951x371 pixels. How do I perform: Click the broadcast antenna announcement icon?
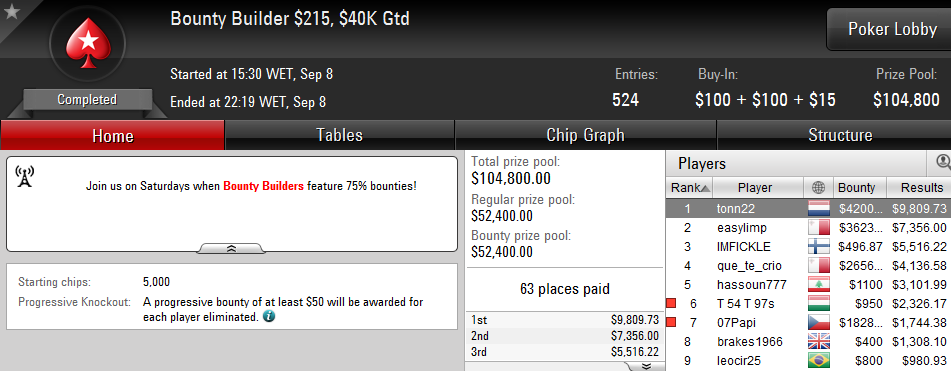[x=24, y=177]
